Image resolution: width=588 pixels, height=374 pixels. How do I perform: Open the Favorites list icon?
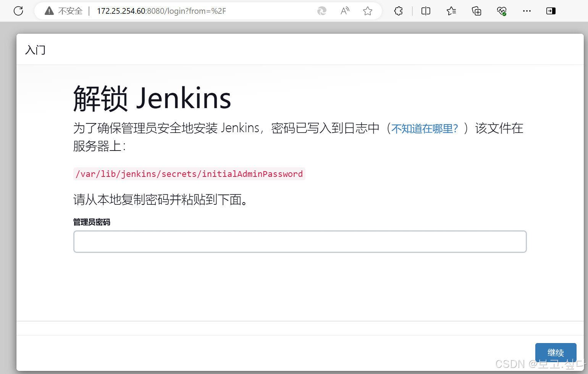pos(451,11)
